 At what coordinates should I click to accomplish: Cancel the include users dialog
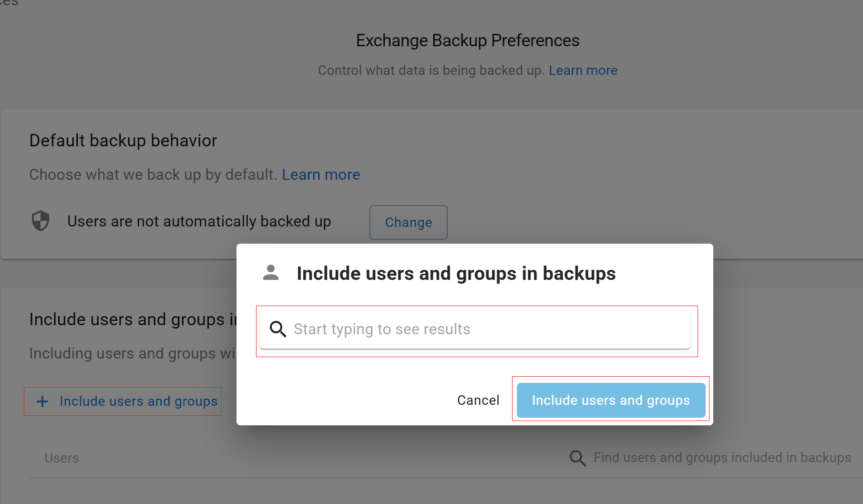coord(478,400)
